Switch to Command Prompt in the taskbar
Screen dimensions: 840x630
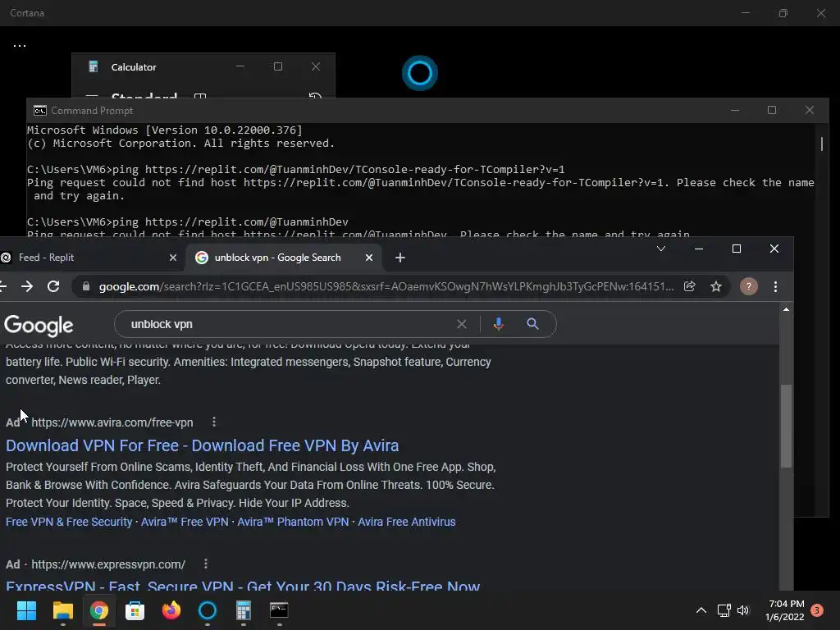tap(279, 610)
